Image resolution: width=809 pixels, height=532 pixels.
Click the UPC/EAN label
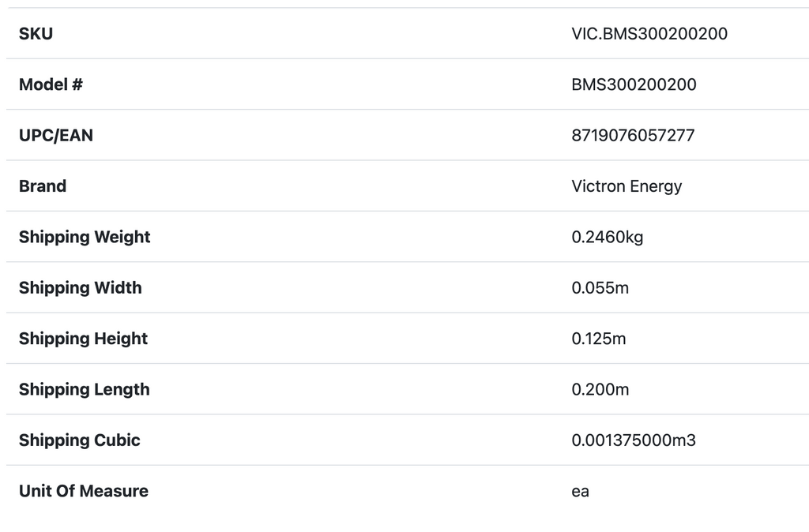point(56,135)
